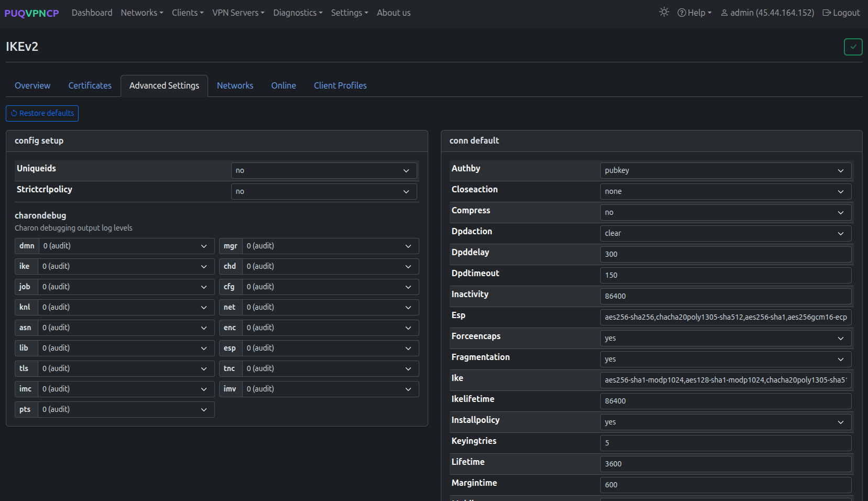Screen dimensions: 868x501
Task: Open the Installpolicy dropdown
Action: 725,422
